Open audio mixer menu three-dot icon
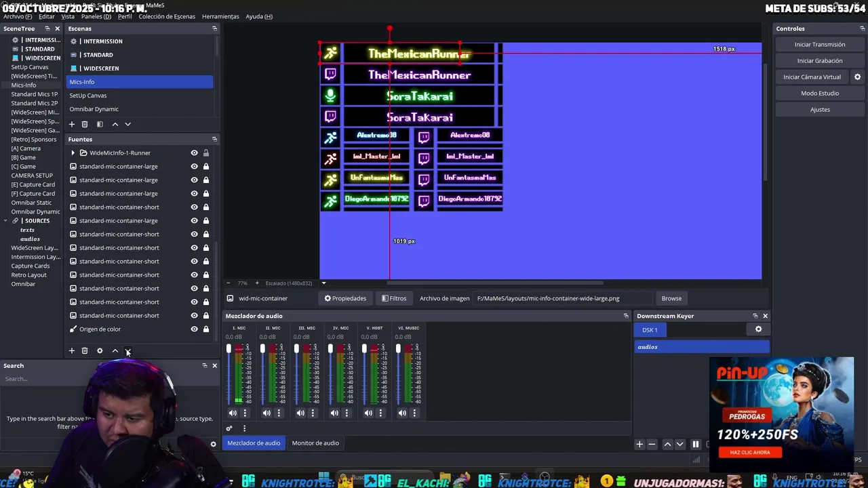868x488 pixels. pyautogui.click(x=244, y=428)
